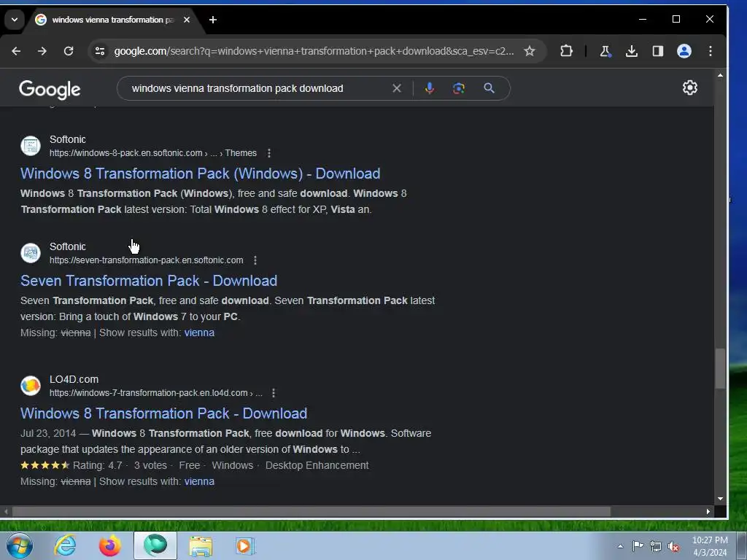
Task: Click the first Softonic site favicon
Action: 31,146
